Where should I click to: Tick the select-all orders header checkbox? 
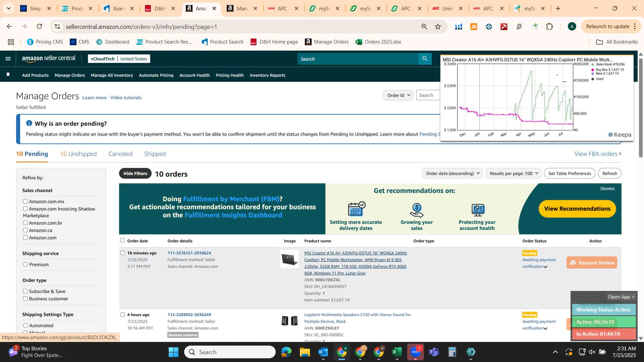tap(122, 240)
